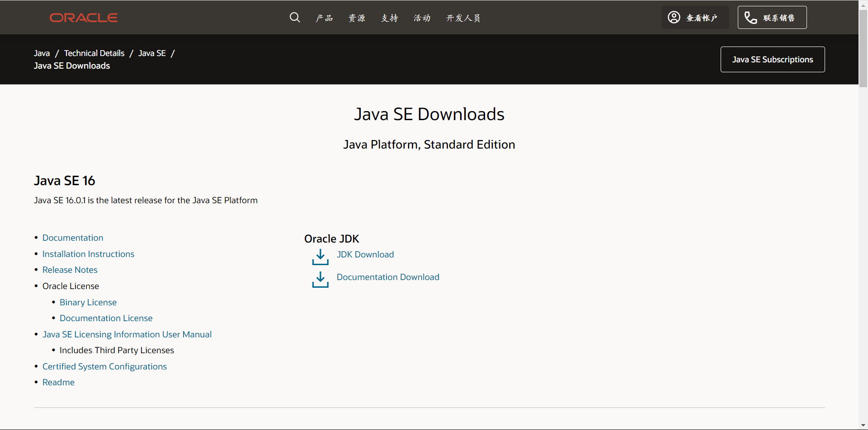Click the JDK Download arrow icon
868x430 pixels.
tap(320, 257)
